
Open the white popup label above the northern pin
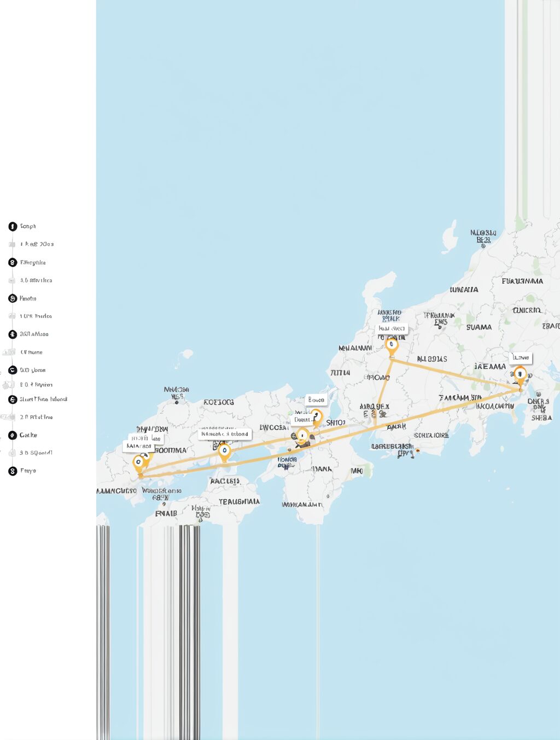pos(392,328)
